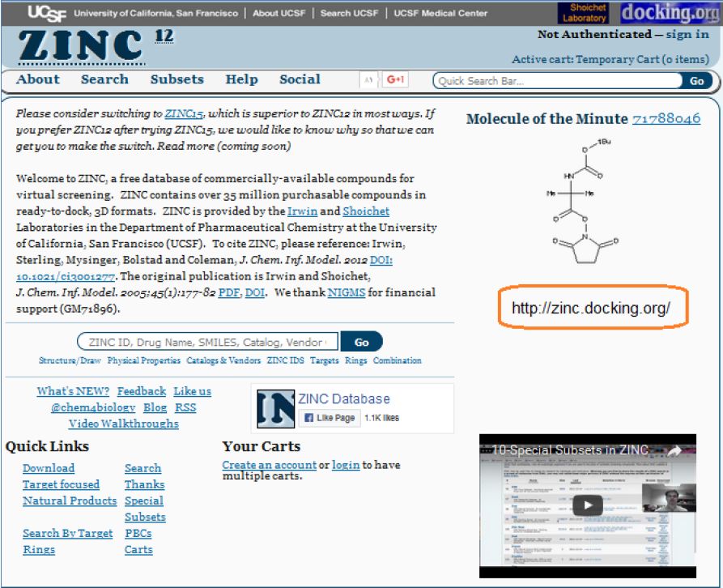
Task: Select the Targets search tab
Action: pos(324,360)
